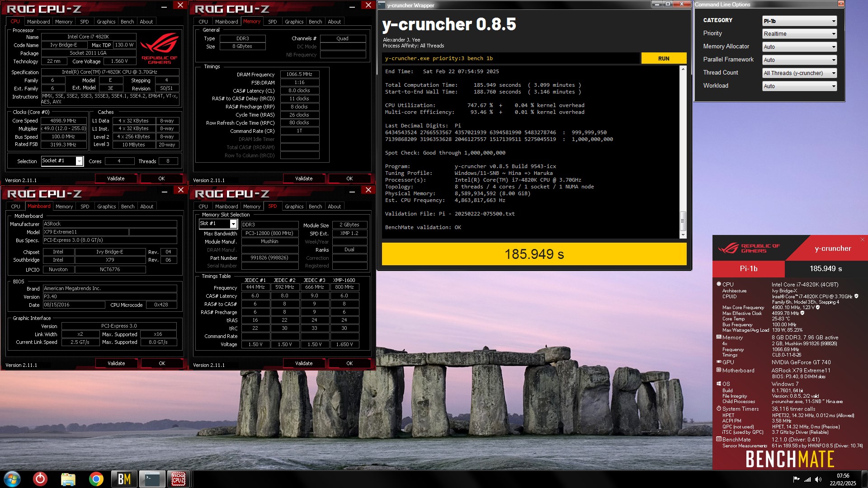Open the network signal tray icon

807,479
